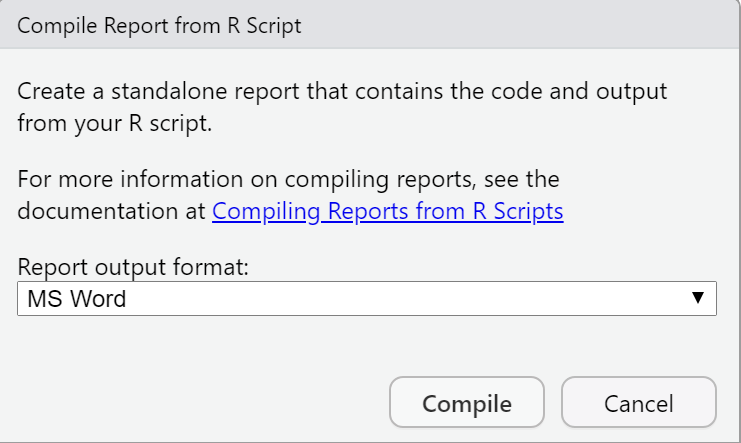Click the 'MS Word' text in the combo box
The height and width of the screenshot is (443, 741).
pyautogui.click(x=77, y=299)
